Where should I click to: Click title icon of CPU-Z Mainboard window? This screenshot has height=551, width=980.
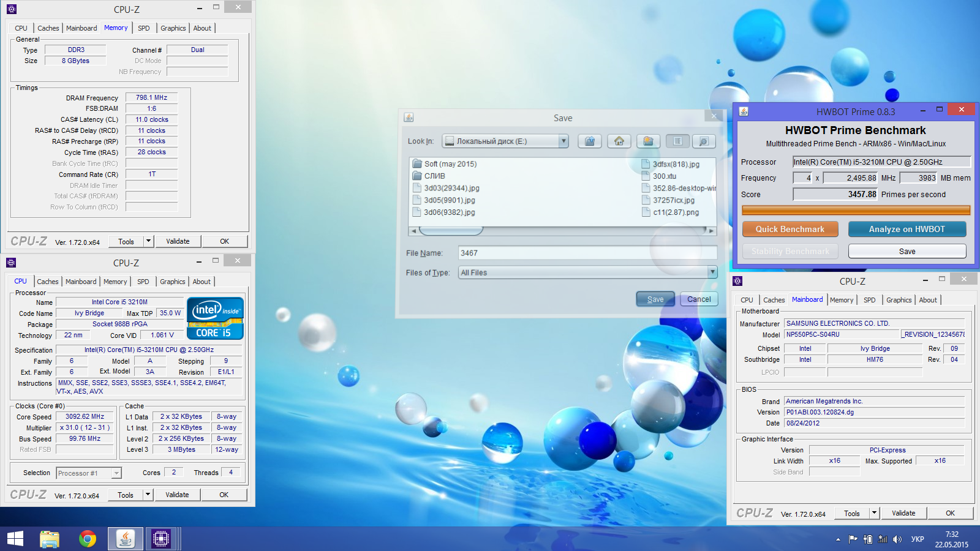737,281
